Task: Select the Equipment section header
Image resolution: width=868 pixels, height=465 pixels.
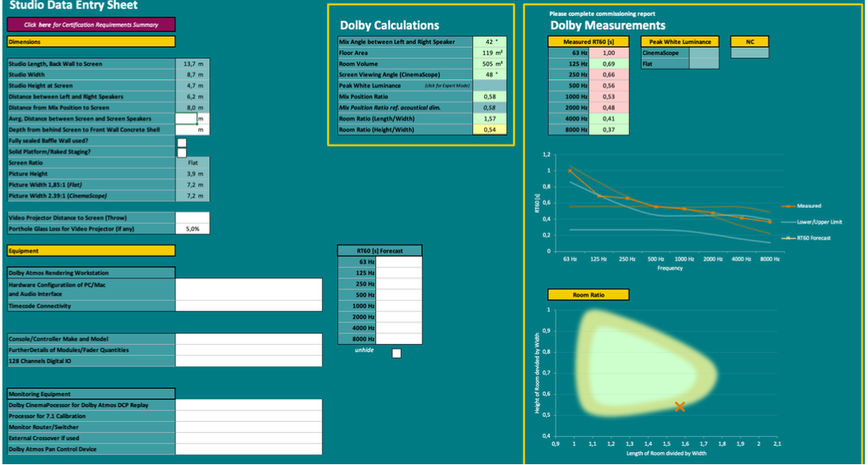Action: click(x=91, y=251)
